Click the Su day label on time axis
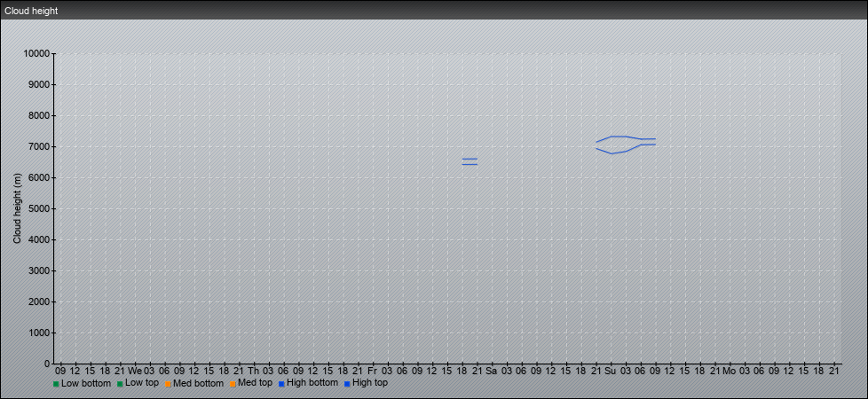The image size is (868, 399). tap(610, 371)
